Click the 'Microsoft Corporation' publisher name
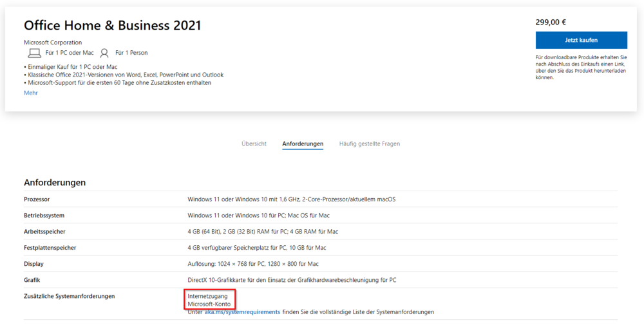The width and height of the screenshot is (644, 325). [x=53, y=42]
